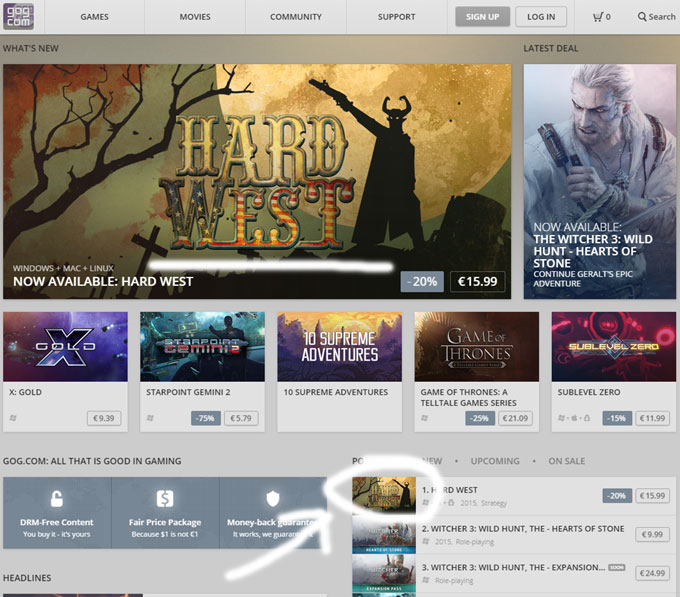
Task: Click the €15.99 price on Hard West banner
Action: coord(477,281)
